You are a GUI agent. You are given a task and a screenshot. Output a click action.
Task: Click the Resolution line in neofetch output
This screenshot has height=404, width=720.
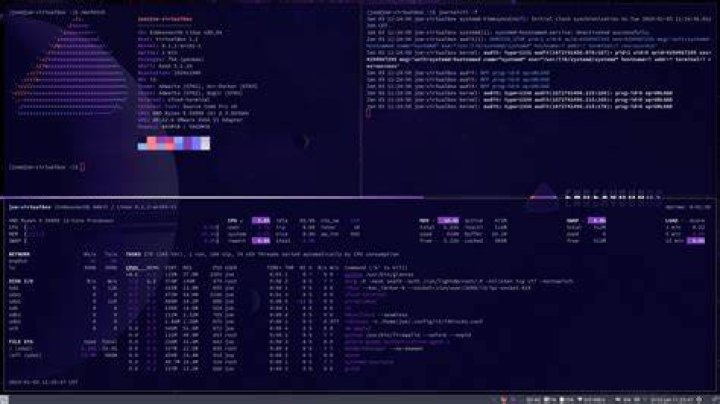tap(169, 73)
